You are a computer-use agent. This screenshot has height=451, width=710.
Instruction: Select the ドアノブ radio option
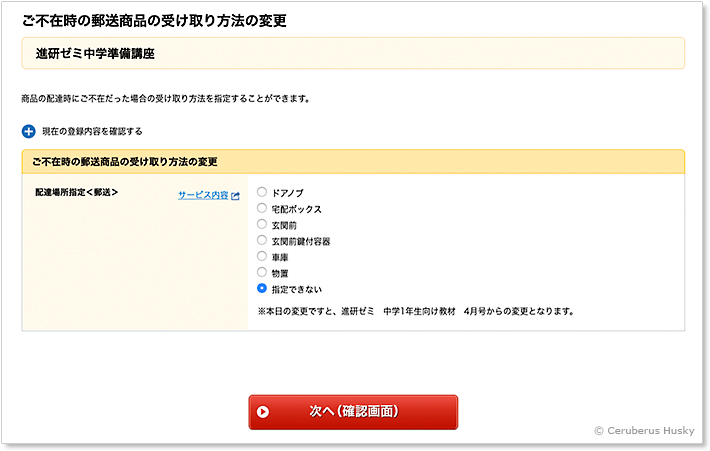(262, 192)
